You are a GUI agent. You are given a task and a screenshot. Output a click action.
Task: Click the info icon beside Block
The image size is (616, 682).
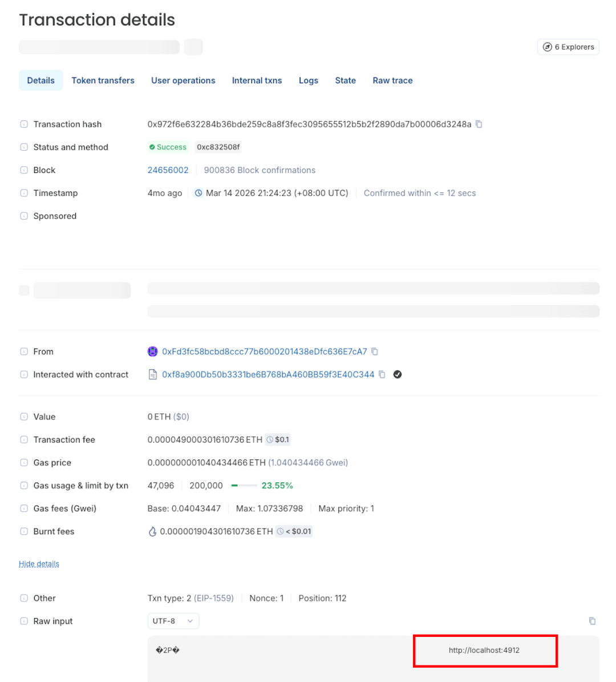[24, 170]
